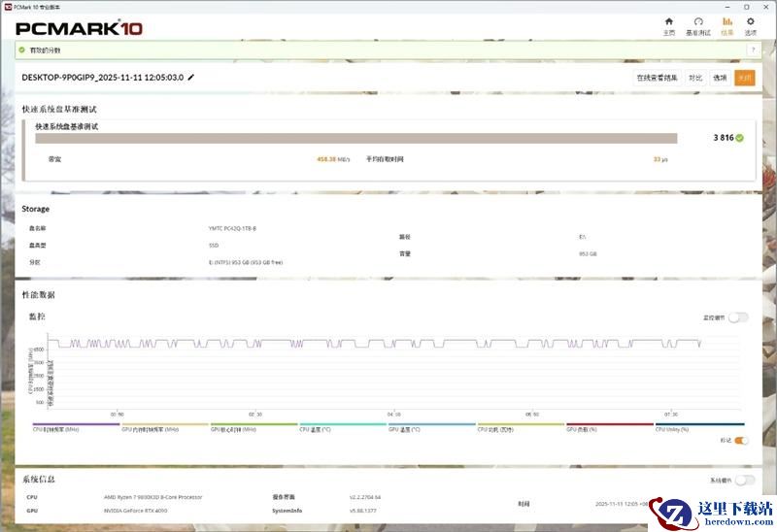This screenshot has height=532, width=777.
Task: Click the score value 3 816
Action: [x=723, y=138]
